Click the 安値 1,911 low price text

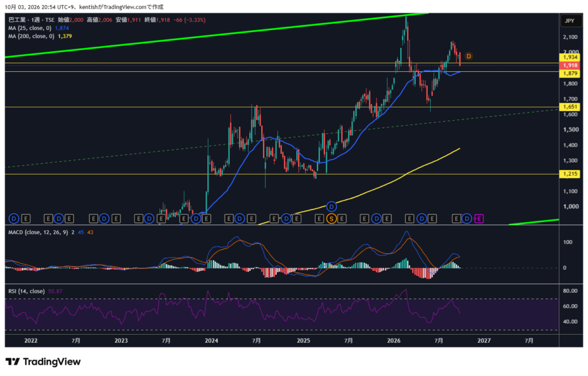click(x=128, y=20)
